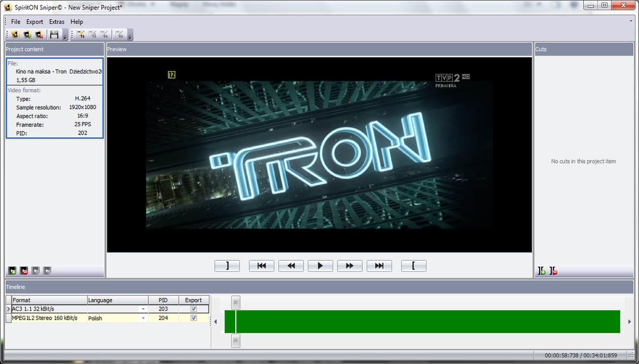Jump to the end of the video

pyautogui.click(x=379, y=266)
